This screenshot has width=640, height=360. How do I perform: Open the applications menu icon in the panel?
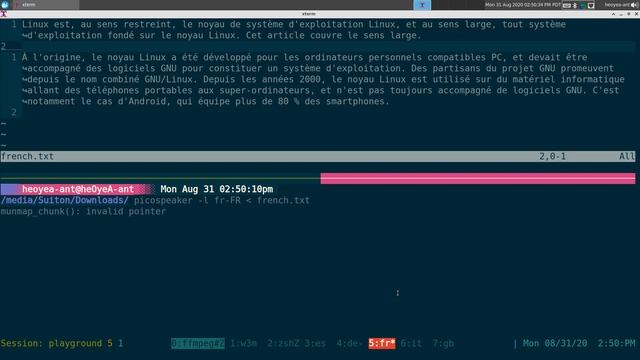pyautogui.click(x=5, y=4)
